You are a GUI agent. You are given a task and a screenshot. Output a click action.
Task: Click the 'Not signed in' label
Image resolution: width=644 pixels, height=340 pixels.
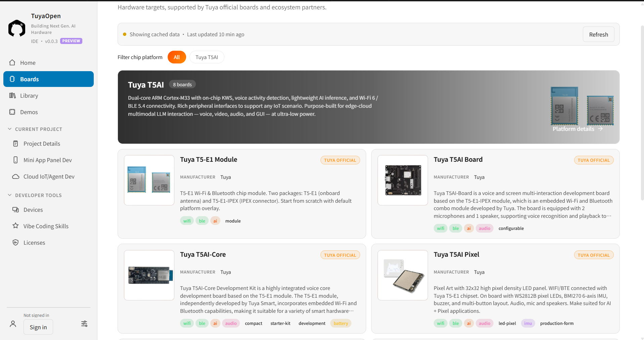tap(36, 315)
